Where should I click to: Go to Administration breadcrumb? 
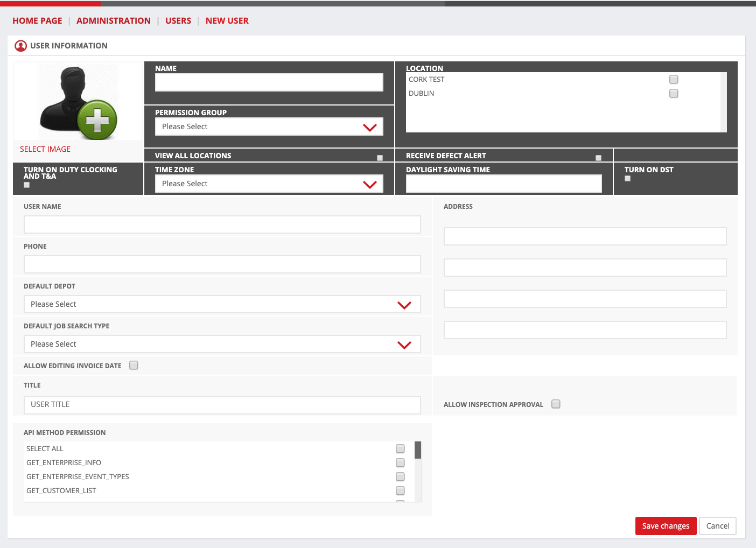point(114,20)
